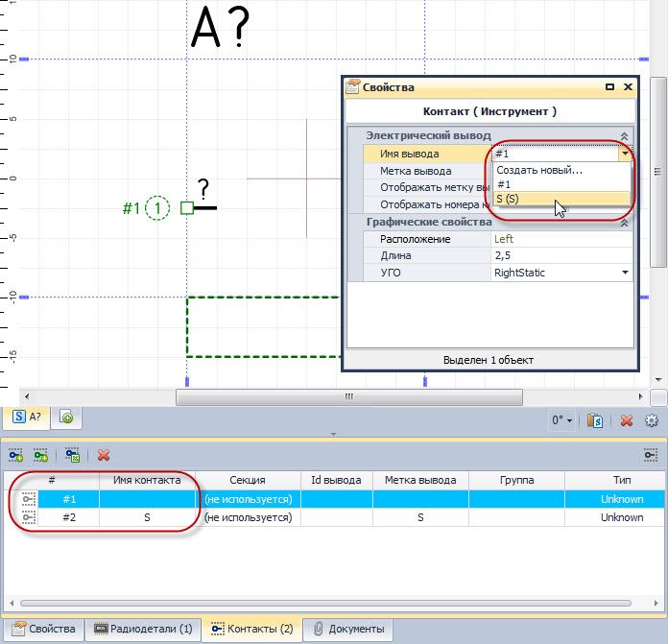
Task: Open the rotation angle 0° dropdown
Action: coord(561,420)
